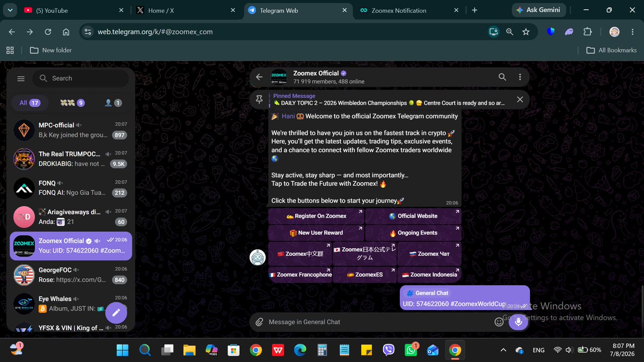Click the zoom magnifier icon in address bar
Image resolution: width=644 pixels, height=362 pixels.
(510, 32)
